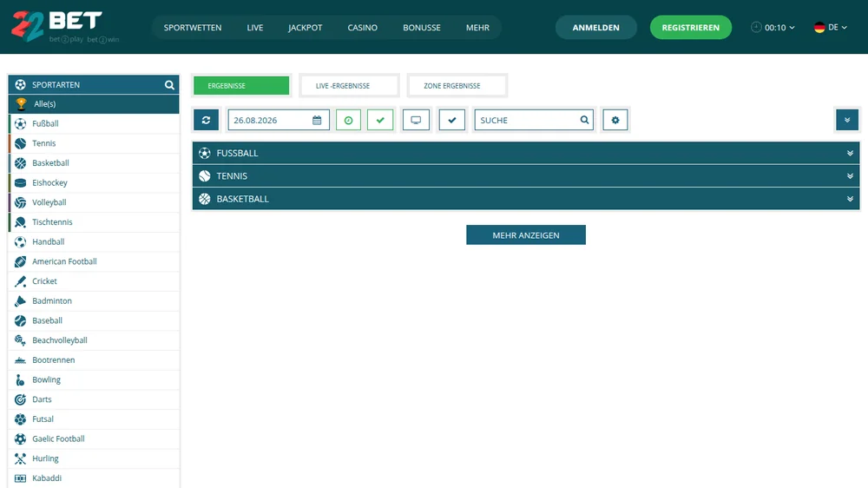Image resolution: width=868 pixels, height=488 pixels.
Task: Select the ERGEBNISSE tab
Action: click(x=241, y=86)
